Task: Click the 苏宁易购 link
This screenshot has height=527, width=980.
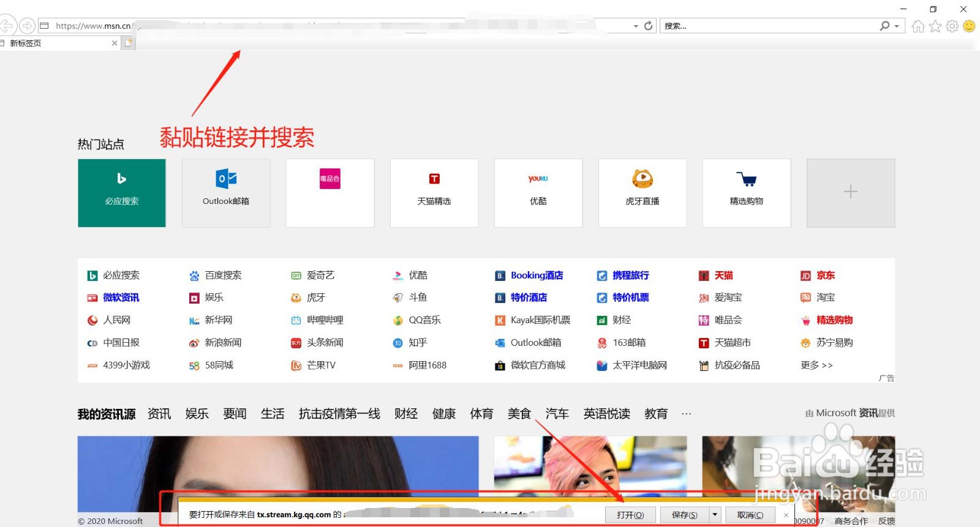Action: (x=835, y=343)
